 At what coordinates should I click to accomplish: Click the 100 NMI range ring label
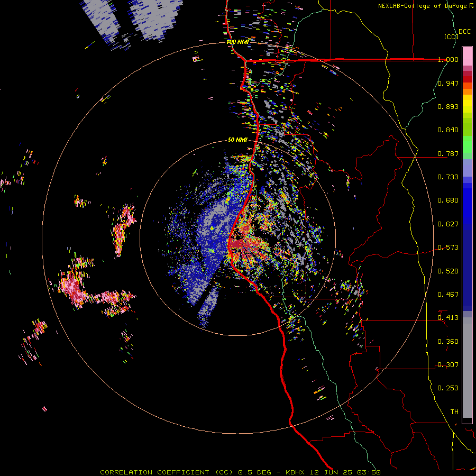pyautogui.click(x=237, y=42)
